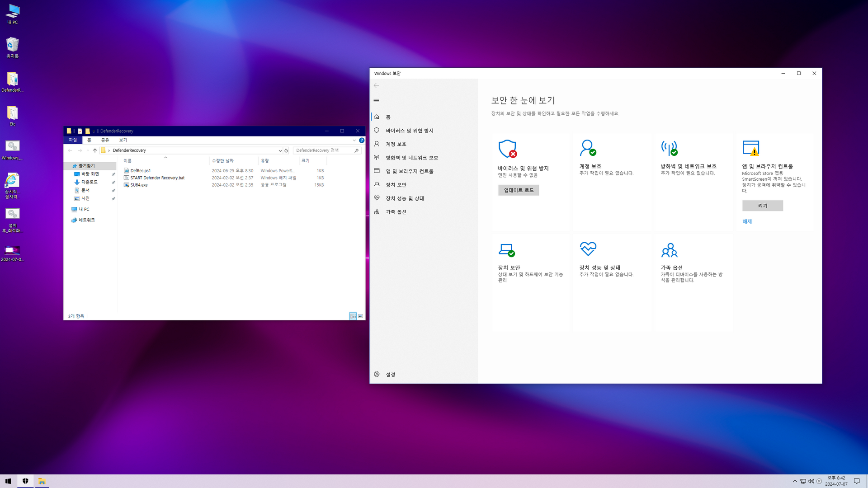Screen dimensions: 868x488
Task: Switch Explorer to details view
Action: 353,316
